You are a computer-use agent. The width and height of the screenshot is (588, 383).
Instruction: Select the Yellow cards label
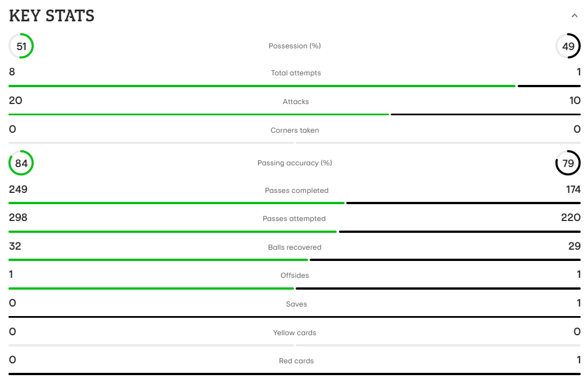coord(295,333)
